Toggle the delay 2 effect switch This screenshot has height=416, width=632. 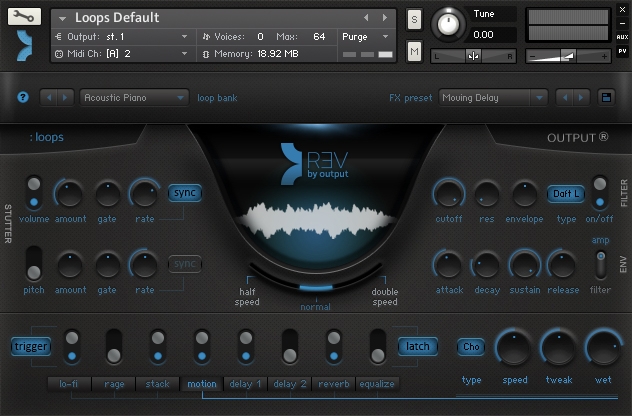pyautogui.click(x=289, y=347)
